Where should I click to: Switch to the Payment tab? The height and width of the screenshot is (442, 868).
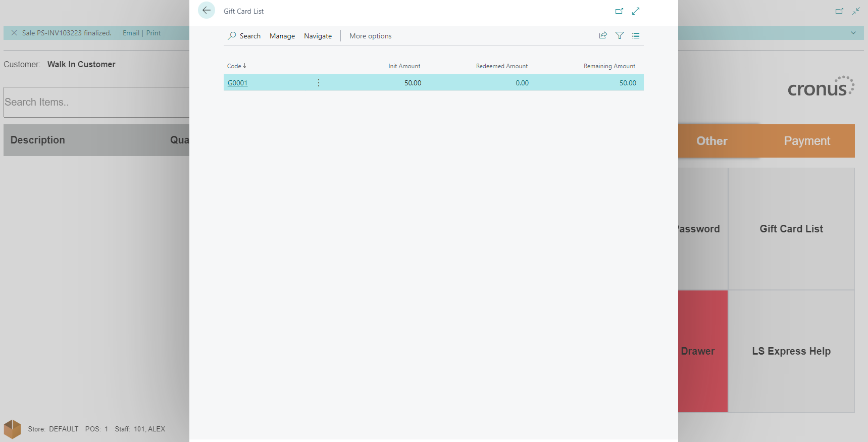coord(806,141)
